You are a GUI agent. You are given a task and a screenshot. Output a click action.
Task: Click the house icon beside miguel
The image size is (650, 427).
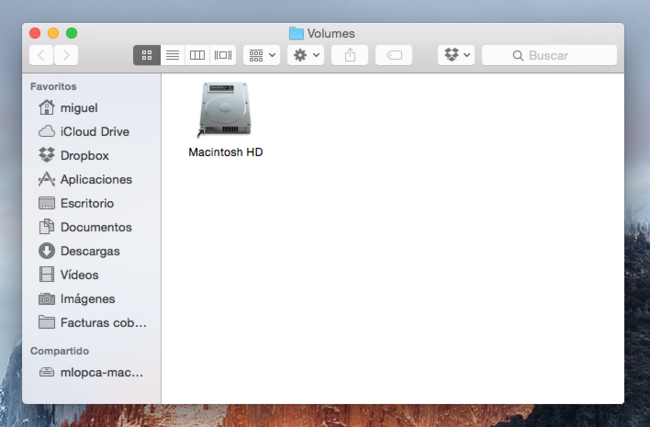click(x=46, y=107)
